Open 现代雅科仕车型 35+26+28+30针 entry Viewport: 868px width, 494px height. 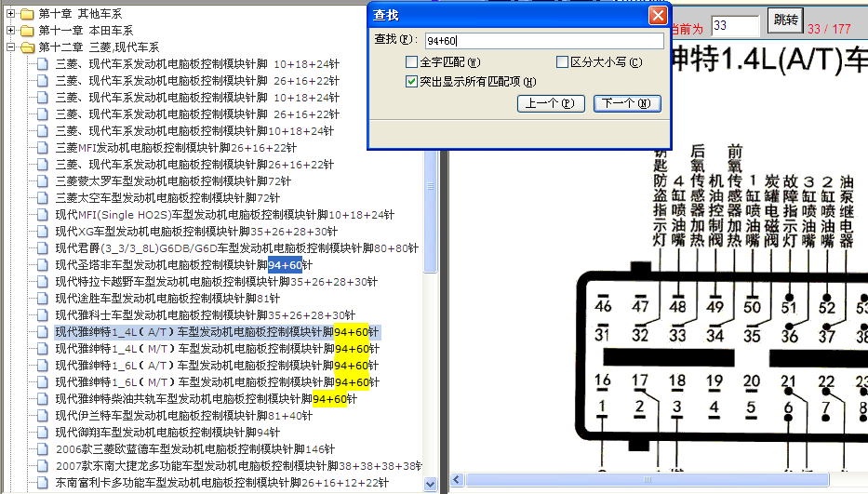coord(206,315)
